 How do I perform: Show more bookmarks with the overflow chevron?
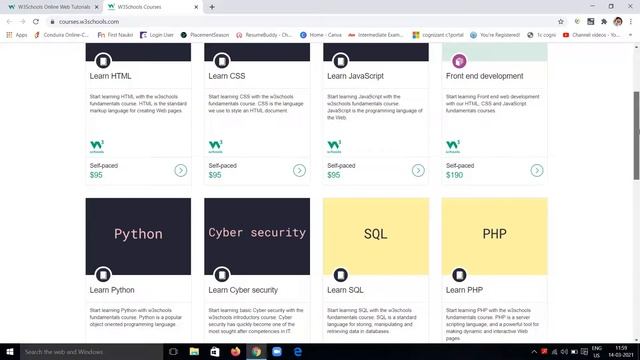click(x=630, y=35)
